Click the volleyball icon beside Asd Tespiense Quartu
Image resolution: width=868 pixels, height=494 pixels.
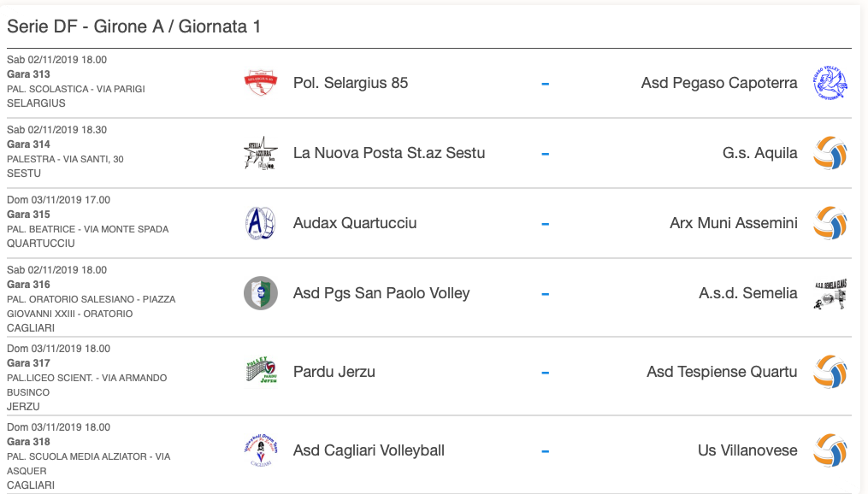point(830,372)
